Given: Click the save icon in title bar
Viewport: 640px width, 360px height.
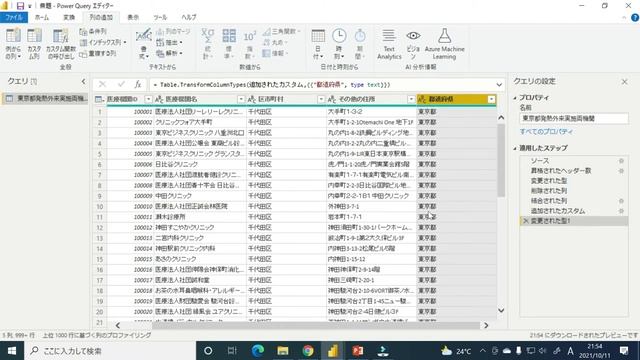Looking at the screenshot, I should (x=20, y=6).
